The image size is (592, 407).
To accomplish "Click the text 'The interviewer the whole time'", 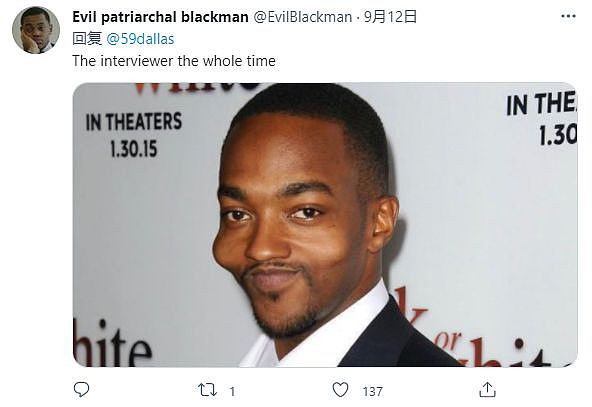I will pyautogui.click(x=174, y=61).
